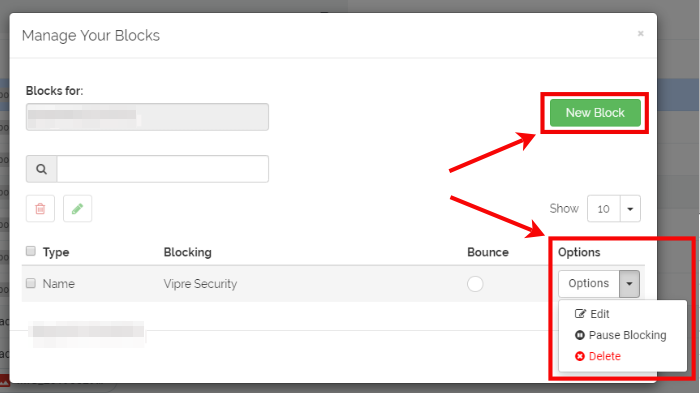The image size is (700, 393).
Task: Click the Show count box displaying 10
Action: (604, 209)
